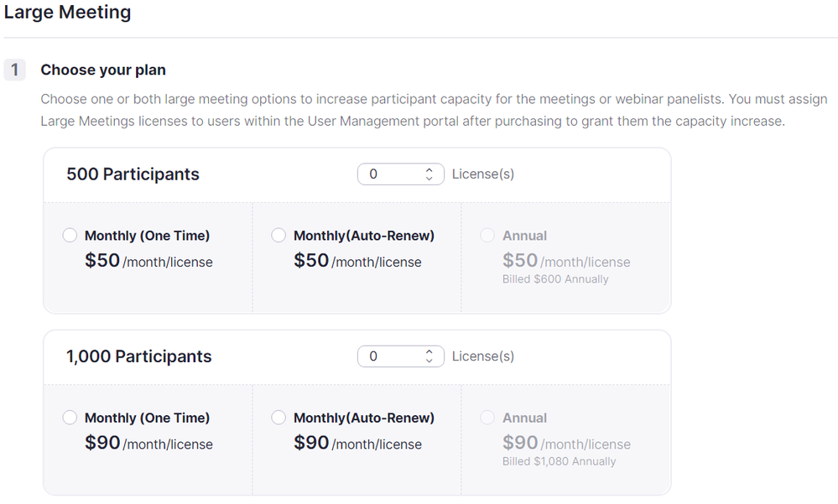Viewport: 838px width, 504px height.
Task: Select Monthly(Auto-Renew) for 1,000 Participants
Action: click(x=279, y=418)
